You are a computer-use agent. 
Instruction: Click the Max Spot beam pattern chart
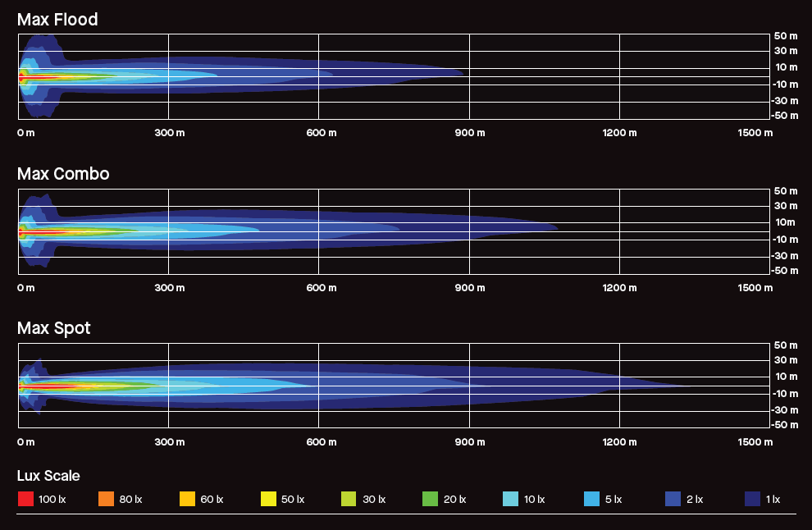[x=394, y=386]
